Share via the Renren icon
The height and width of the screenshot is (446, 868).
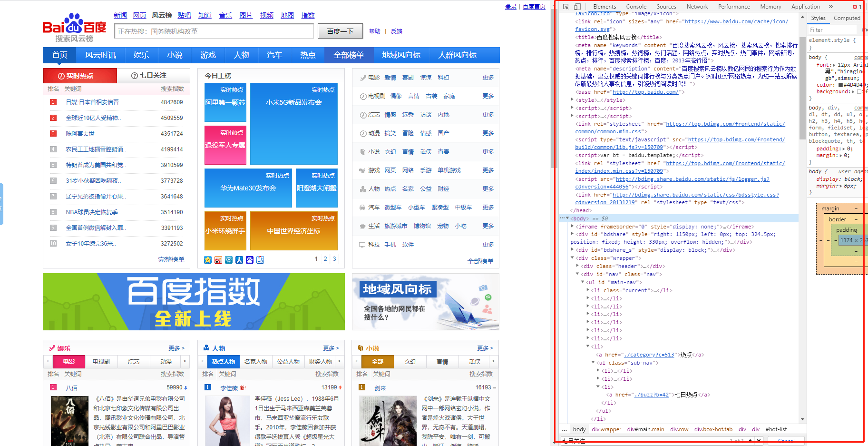(239, 260)
